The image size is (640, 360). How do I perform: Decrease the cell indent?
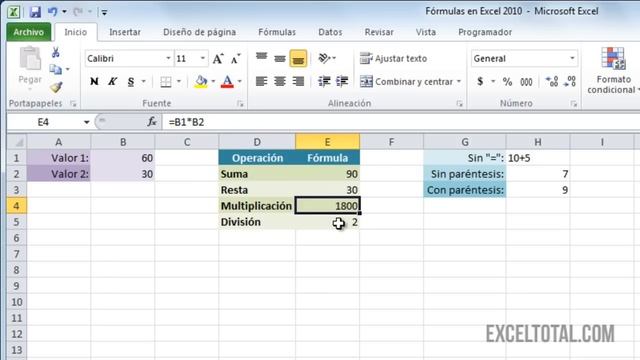point(324,81)
